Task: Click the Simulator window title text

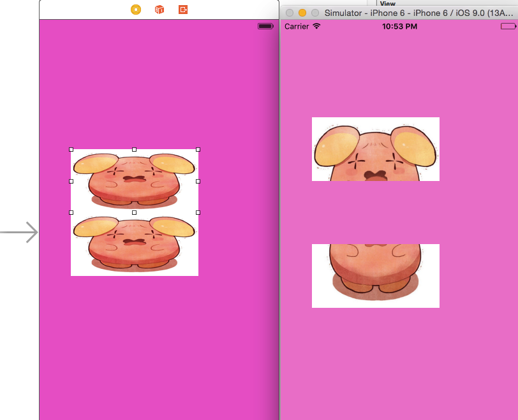Action: (418, 13)
